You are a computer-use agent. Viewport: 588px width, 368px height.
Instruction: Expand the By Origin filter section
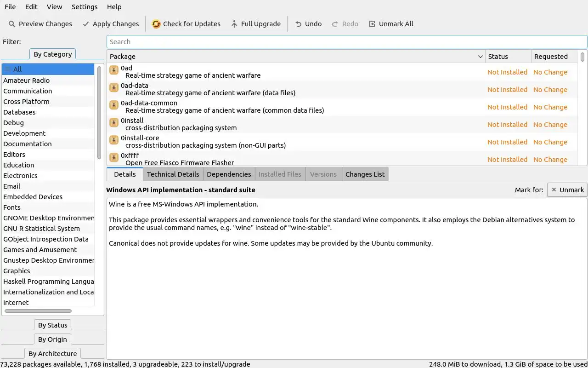point(53,339)
